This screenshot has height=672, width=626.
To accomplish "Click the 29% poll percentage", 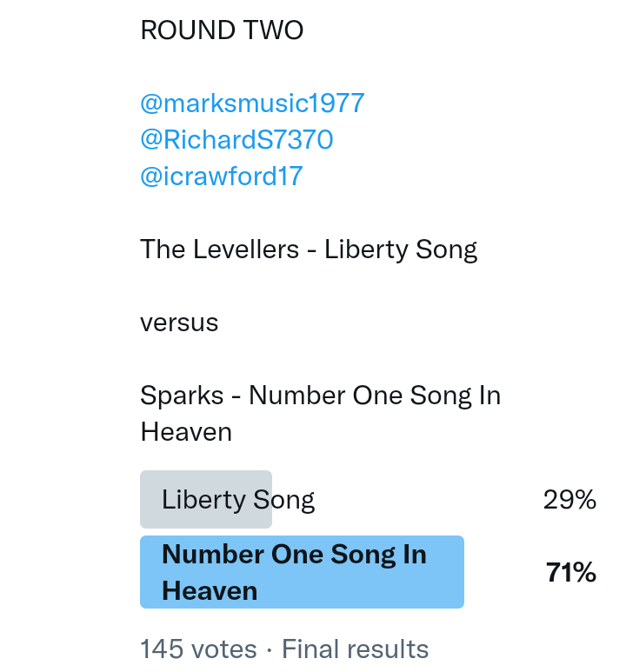I will click(569, 500).
